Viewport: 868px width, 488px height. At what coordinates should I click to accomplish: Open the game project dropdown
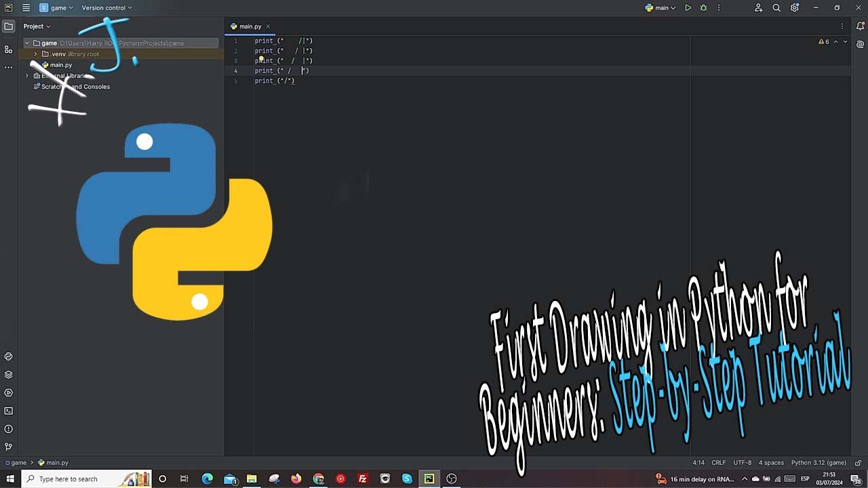point(56,7)
